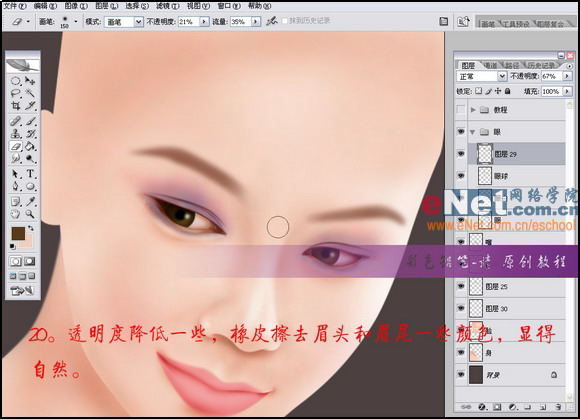Viewport: 580px width, 419px height.
Task: Select the Eyedropper tool
Action: pos(30,202)
